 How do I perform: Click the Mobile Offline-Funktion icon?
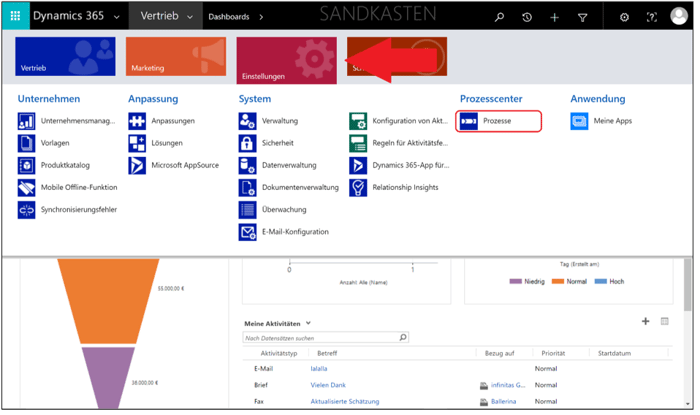[x=26, y=187]
